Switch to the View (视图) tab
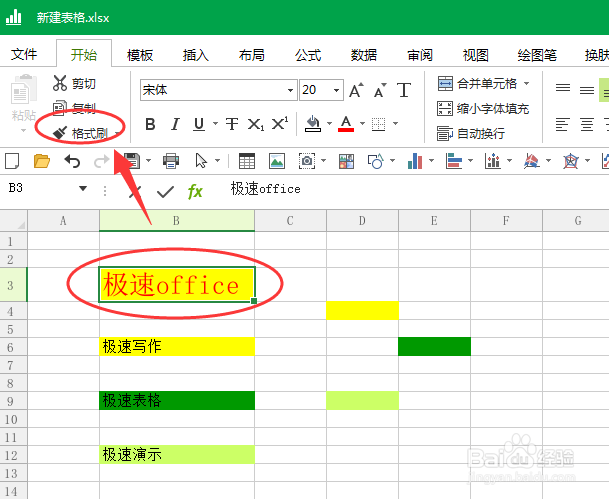The width and height of the screenshot is (609, 499). (x=475, y=55)
